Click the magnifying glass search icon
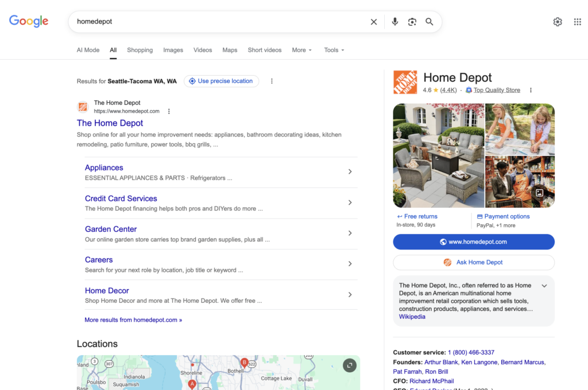The height and width of the screenshot is (390, 588). click(430, 22)
